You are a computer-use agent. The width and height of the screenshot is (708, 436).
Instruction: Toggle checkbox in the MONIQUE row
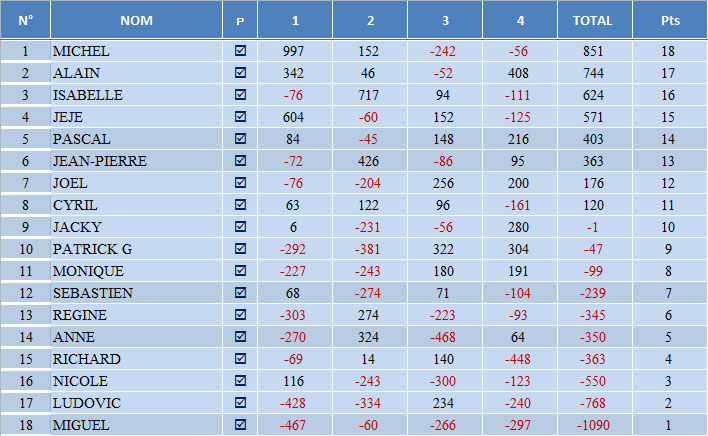[x=240, y=271]
